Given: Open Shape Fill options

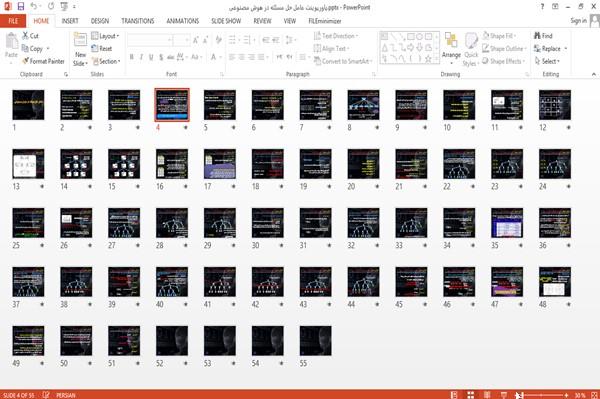Looking at the screenshot, I should [x=499, y=36].
